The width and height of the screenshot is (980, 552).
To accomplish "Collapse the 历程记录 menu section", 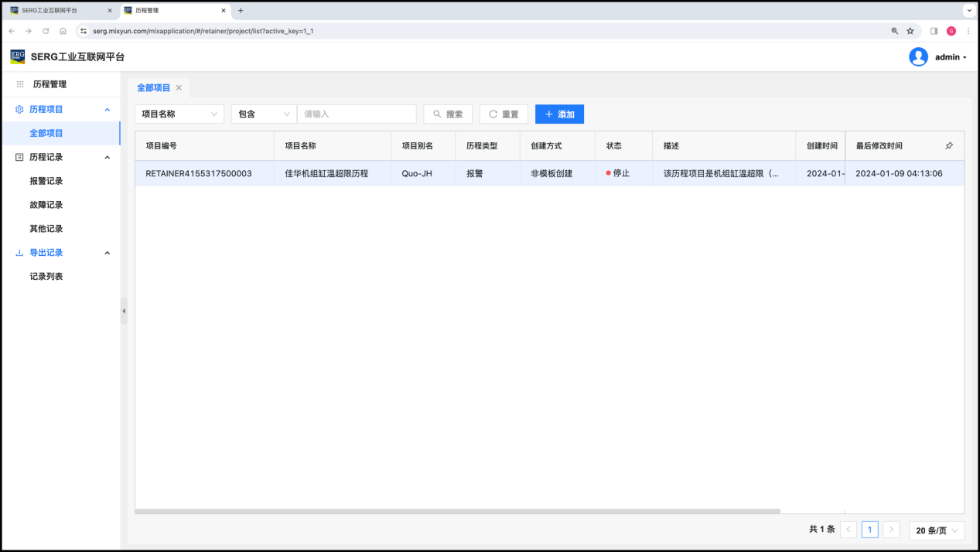I will (107, 158).
